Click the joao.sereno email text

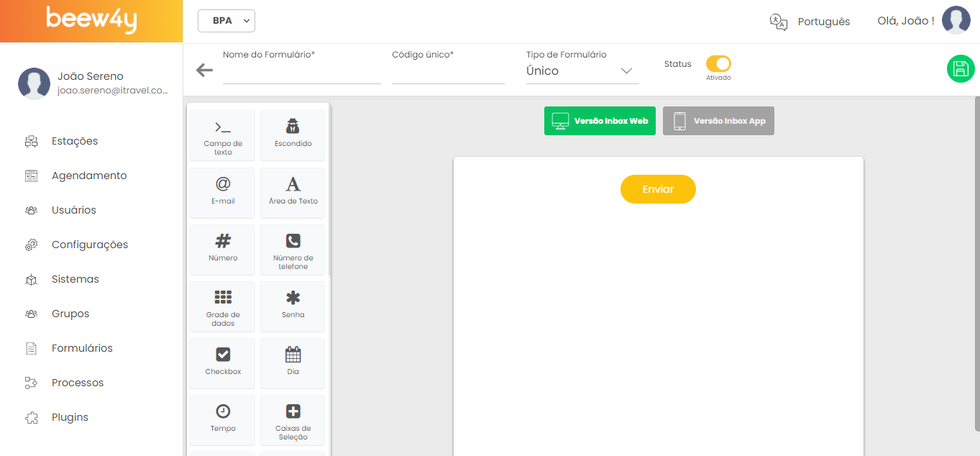point(113,91)
